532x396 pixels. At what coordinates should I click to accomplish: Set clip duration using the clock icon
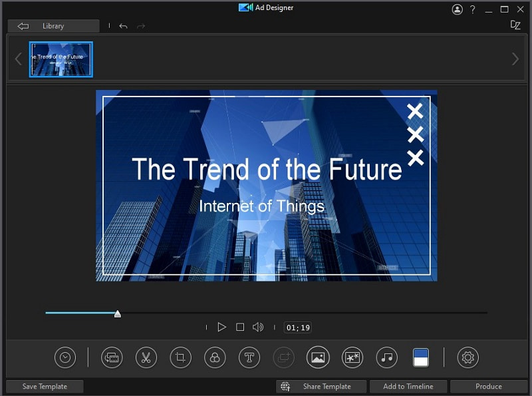(x=65, y=357)
